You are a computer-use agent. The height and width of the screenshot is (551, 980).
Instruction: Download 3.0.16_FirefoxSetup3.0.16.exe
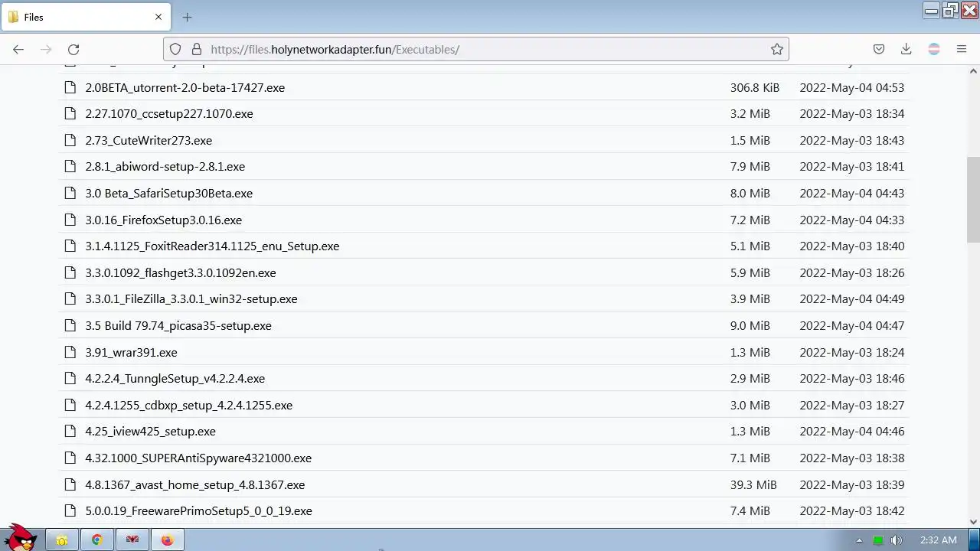click(x=163, y=220)
